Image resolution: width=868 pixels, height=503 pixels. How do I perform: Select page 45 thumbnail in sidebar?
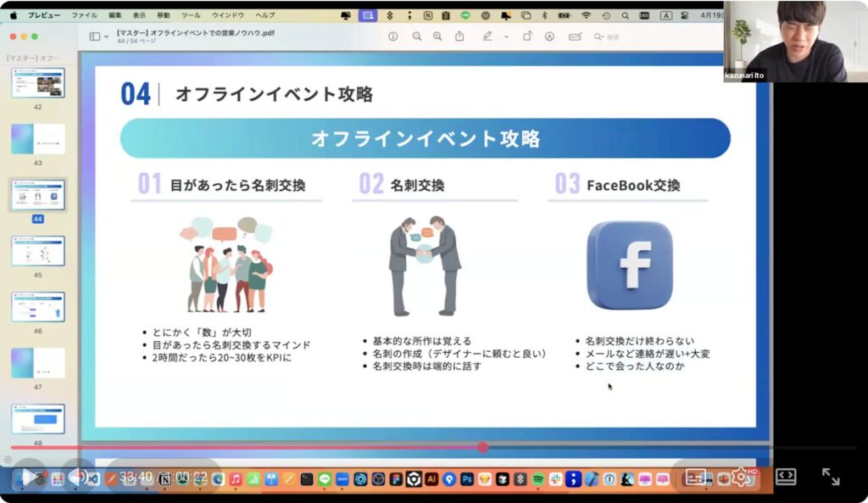coord(38,252)
